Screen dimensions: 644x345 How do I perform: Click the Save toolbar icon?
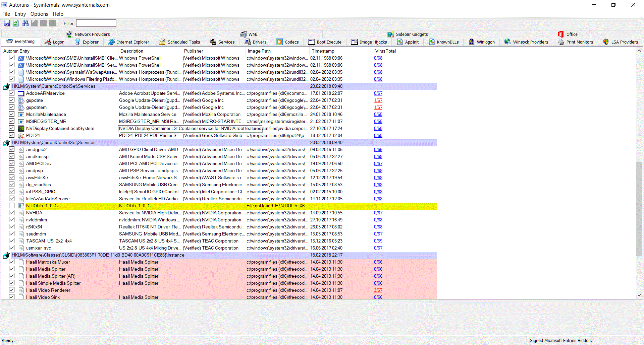click(7, 23)
